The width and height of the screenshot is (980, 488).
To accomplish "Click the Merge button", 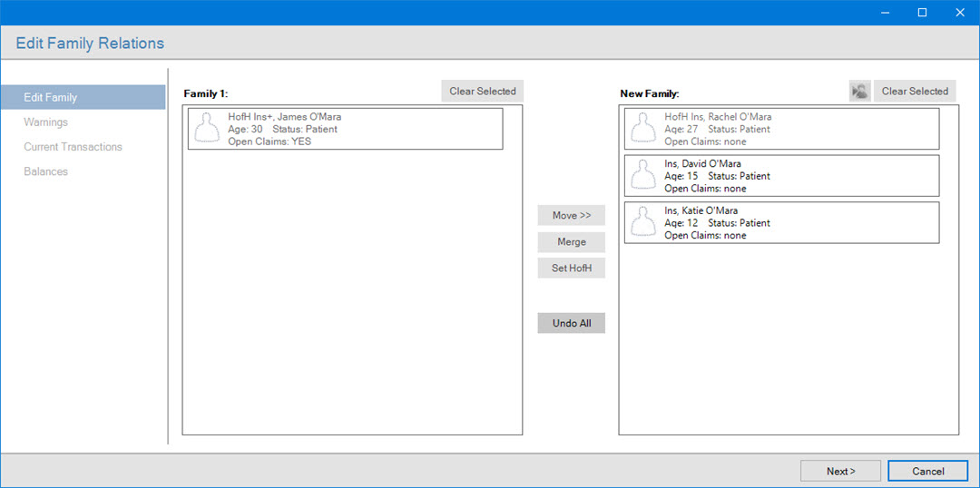I will [571, 242].
